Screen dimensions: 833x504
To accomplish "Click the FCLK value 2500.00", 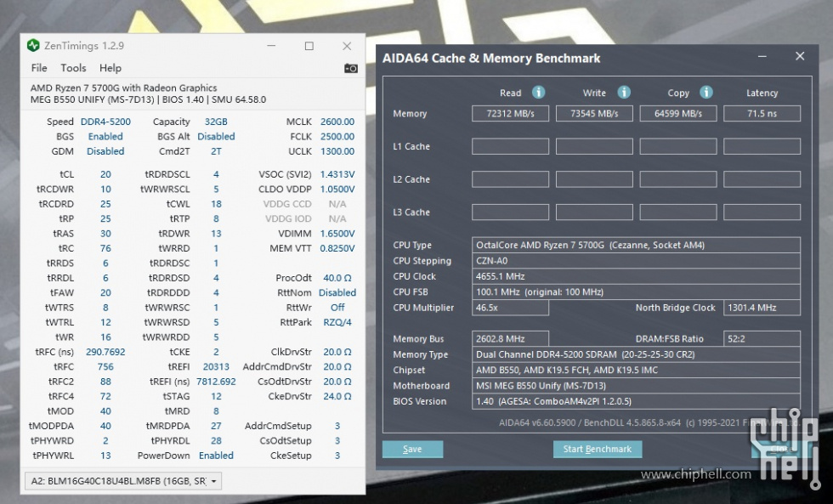I will click(x=337, y=137).
